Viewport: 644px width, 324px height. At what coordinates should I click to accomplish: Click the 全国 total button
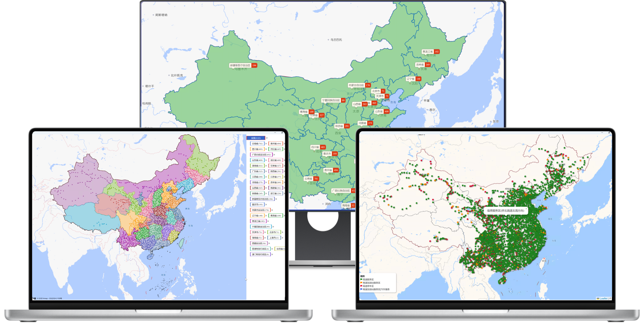(256, 138)
